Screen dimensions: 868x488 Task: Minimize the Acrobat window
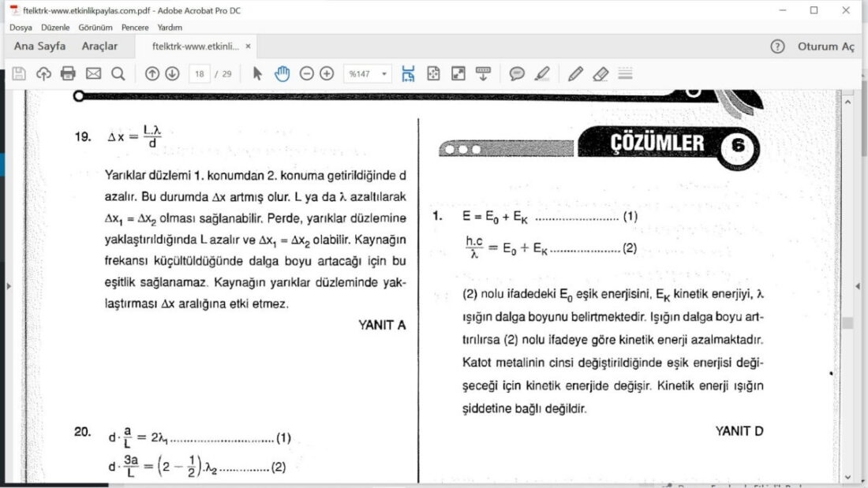782,10
